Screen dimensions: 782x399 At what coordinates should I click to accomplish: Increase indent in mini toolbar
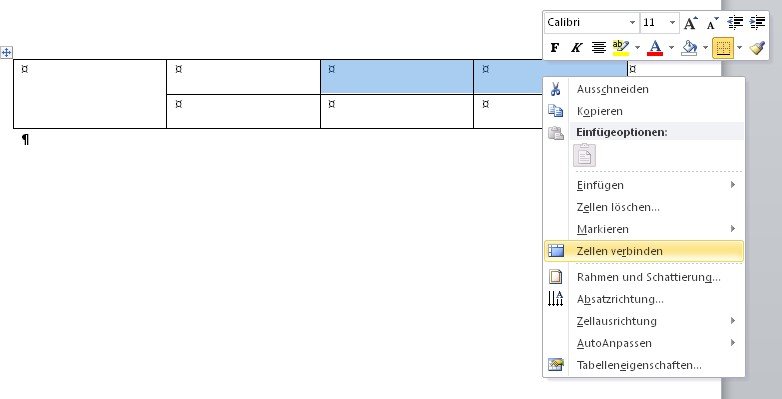[x=757, y=22]
